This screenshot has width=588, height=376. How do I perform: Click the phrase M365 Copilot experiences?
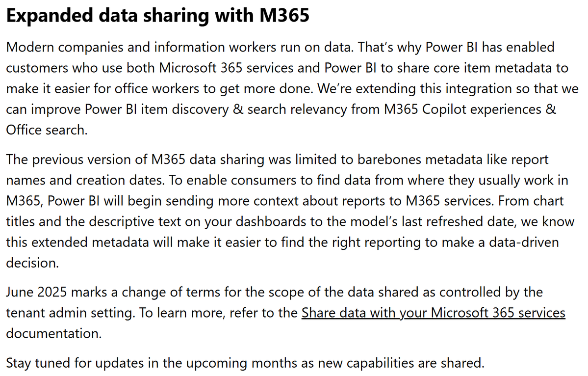463,109
